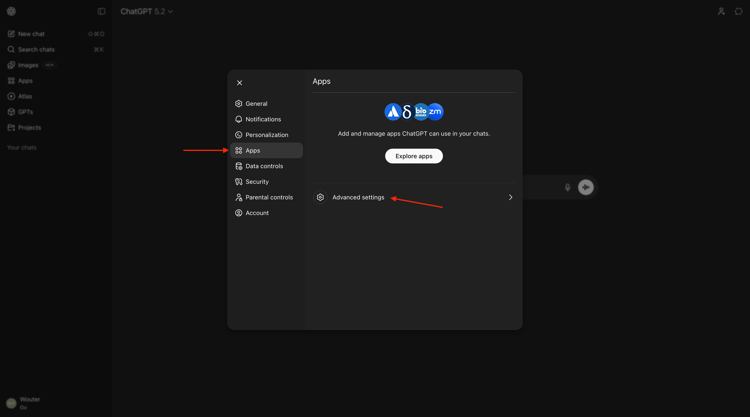Open Projects in the sidebar
The image size is (750, 417).
click(55, 128)
